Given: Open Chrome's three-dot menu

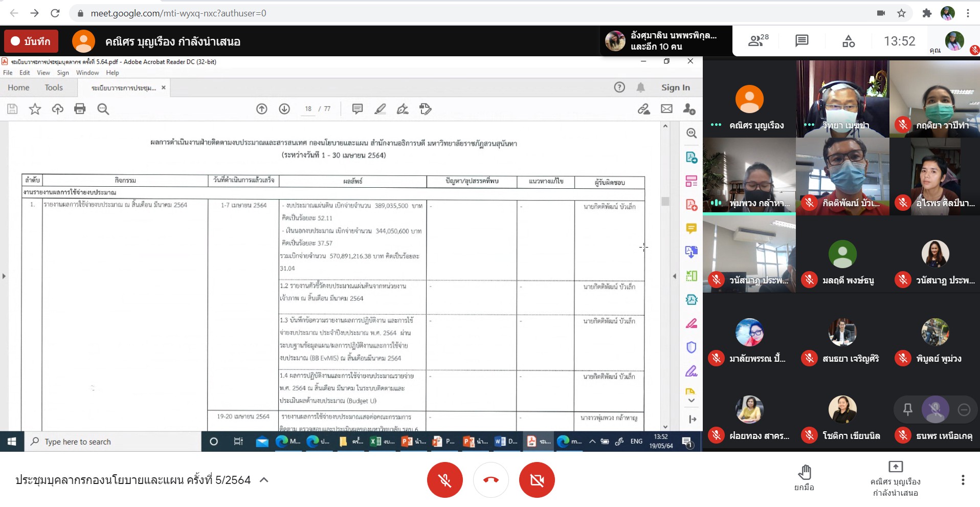Looking at the screenshot, I should pyautogui.click(x=968, y=13).
